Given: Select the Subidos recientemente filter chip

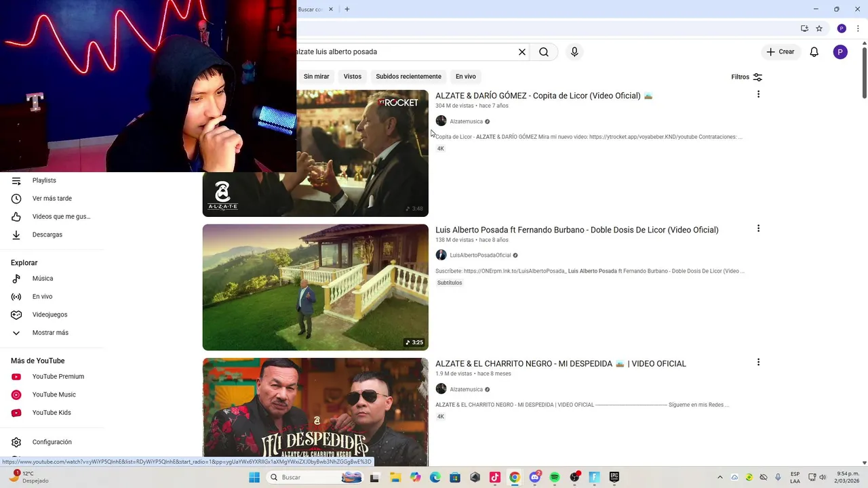Looking at the screenshot, I should tap(408, 77).
